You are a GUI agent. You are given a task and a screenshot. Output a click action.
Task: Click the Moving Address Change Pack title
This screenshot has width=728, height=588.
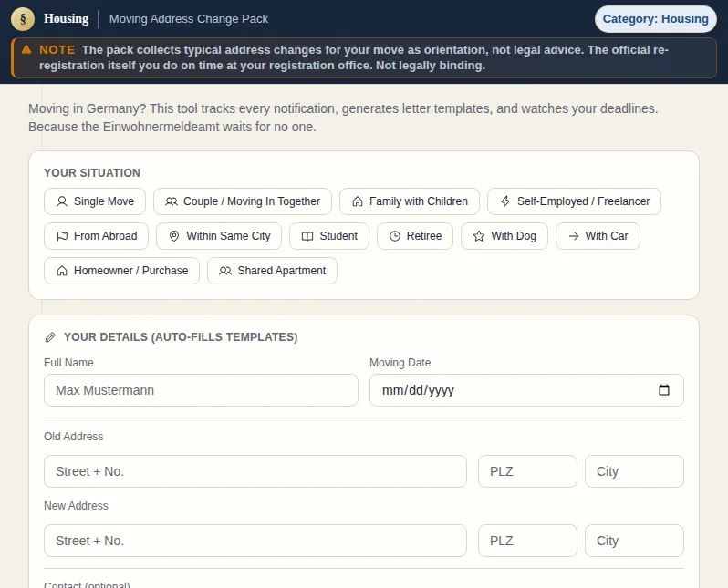click(189, 19)
